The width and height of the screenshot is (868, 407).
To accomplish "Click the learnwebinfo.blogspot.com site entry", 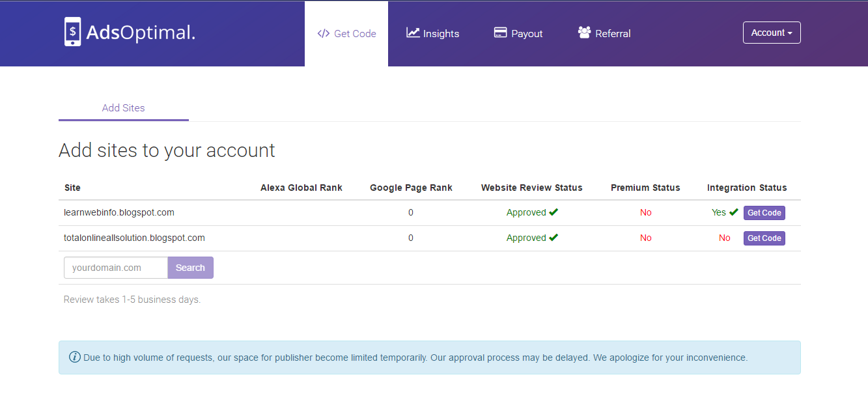I will (x=119, y=212).
